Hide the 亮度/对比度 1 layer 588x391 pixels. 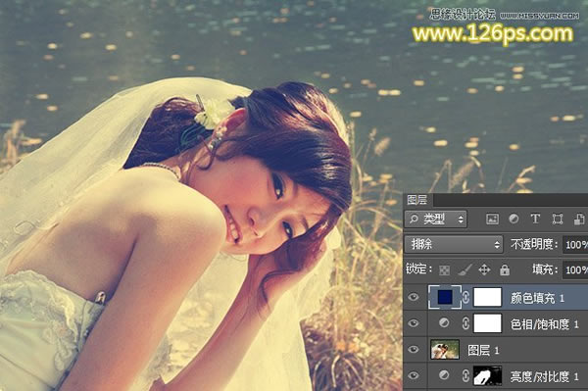pos(414,375)
